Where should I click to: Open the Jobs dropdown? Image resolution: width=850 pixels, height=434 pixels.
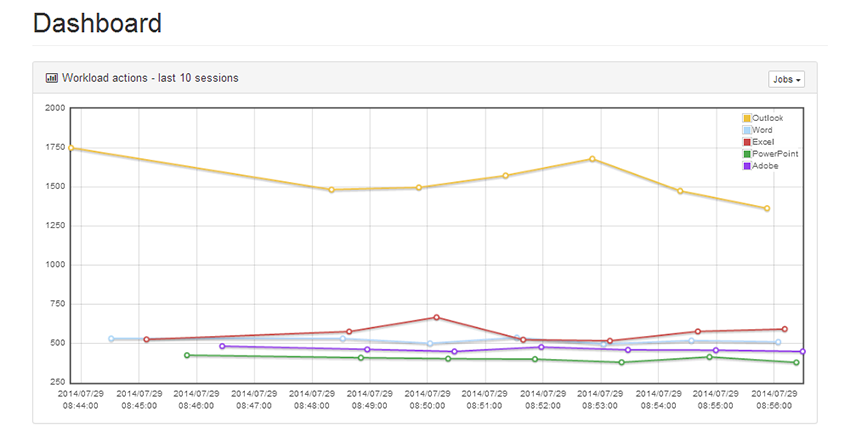tap(787, 79)
